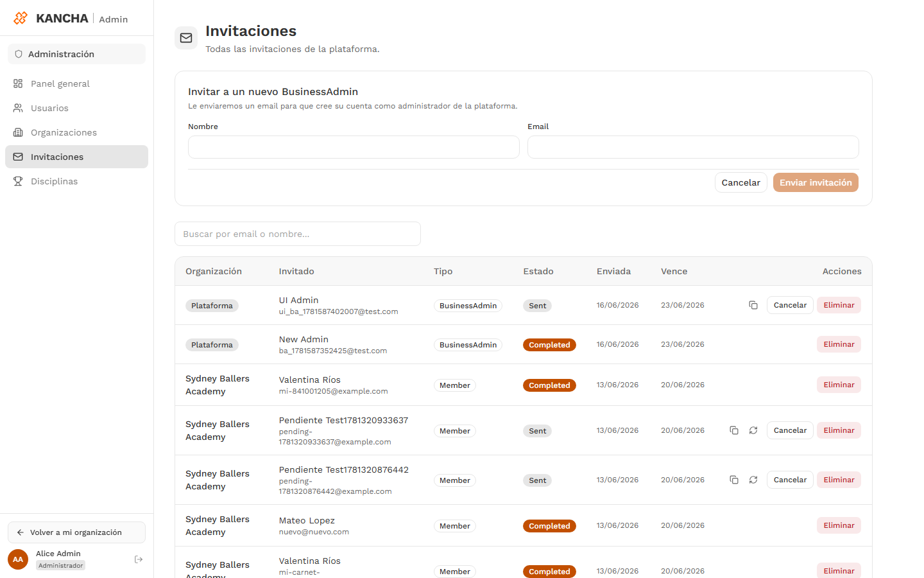Click Completed status in Mateo Lopez row
Screen dimensions: 924x578
(x=549, y=526)
